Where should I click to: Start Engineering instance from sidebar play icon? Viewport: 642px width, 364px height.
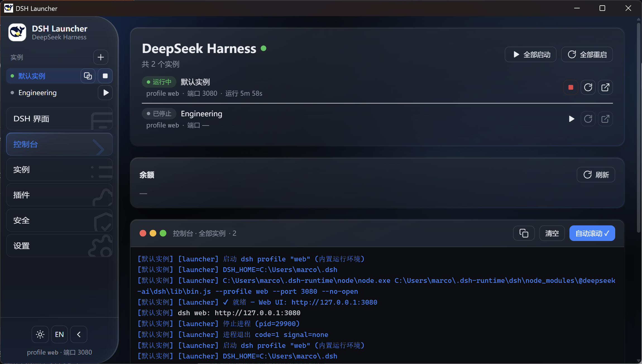pos(105,93)
